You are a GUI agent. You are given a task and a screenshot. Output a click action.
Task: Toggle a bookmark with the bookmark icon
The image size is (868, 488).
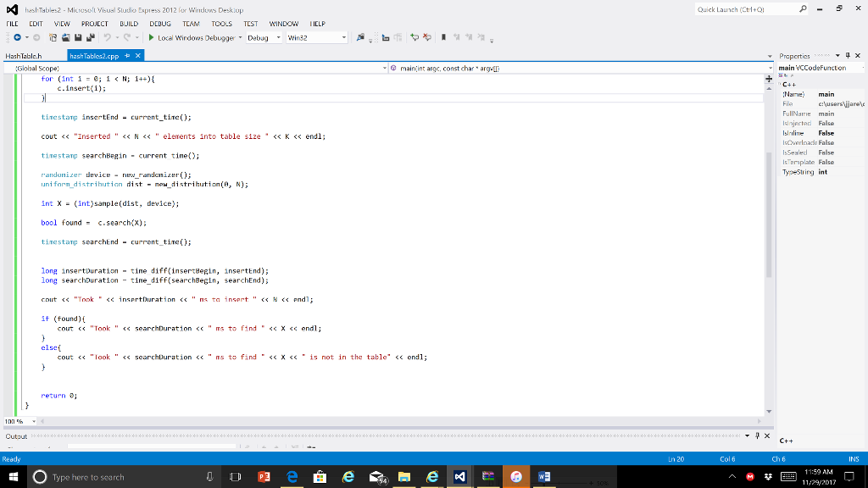pos(443,37)
